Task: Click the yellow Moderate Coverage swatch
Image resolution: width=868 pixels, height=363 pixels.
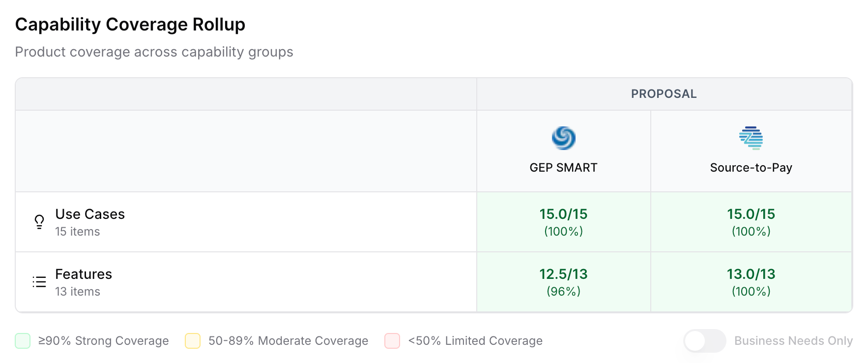Action: pyautogui.click(x=193, y=341)
